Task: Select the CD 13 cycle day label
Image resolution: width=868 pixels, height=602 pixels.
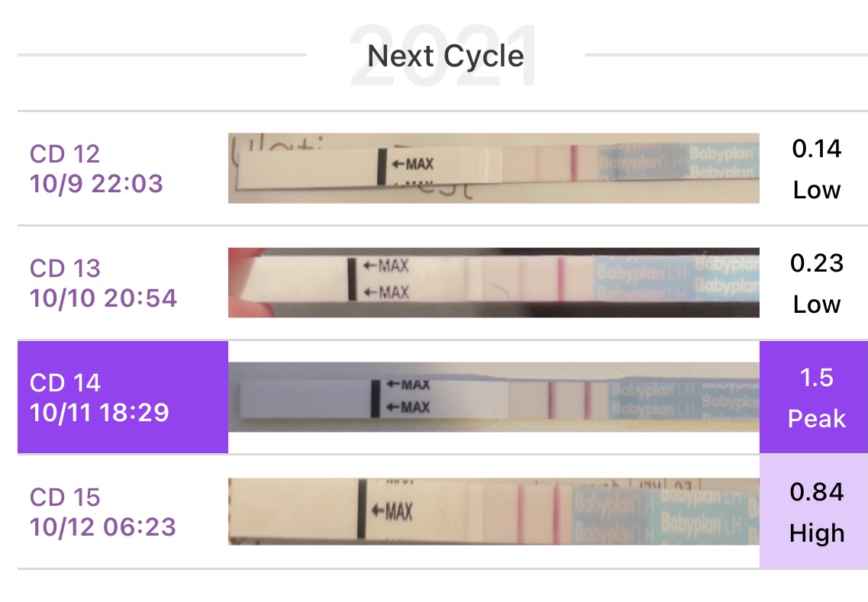Action: pyautogui.click(x=65, y=268)
